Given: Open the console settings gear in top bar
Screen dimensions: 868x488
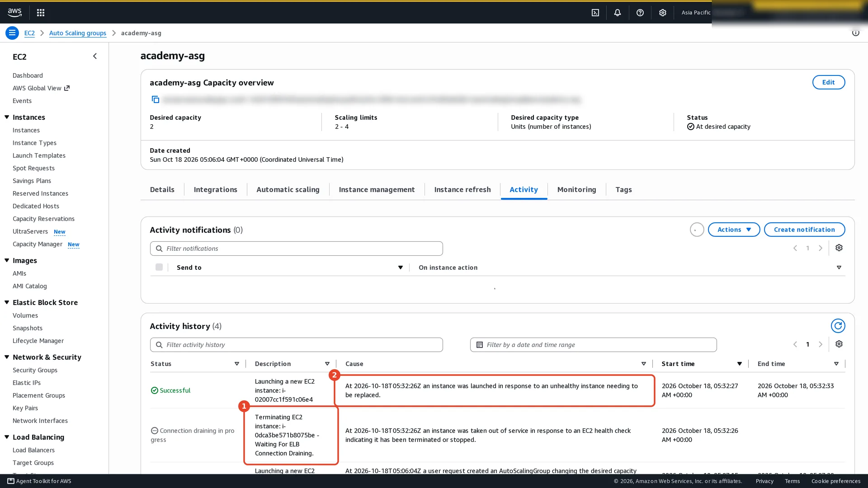Looking at the screenshot, I should pos(663,13).
